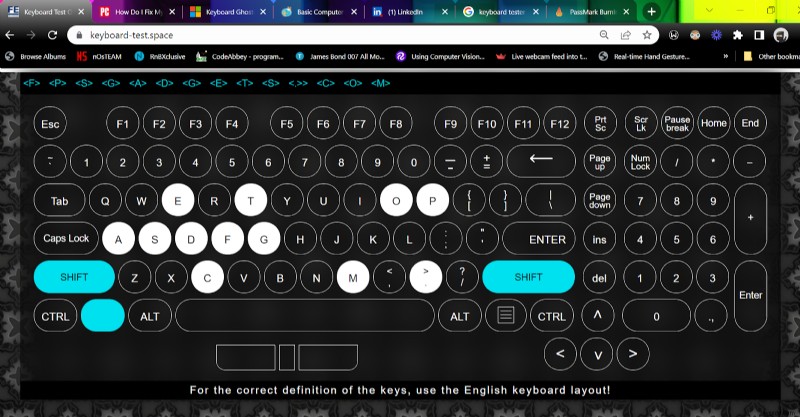The height and width of the screenshot is (417, 800).
Task: Open the CodeAbbey bookmark
Action: click(x=240, y=57)
